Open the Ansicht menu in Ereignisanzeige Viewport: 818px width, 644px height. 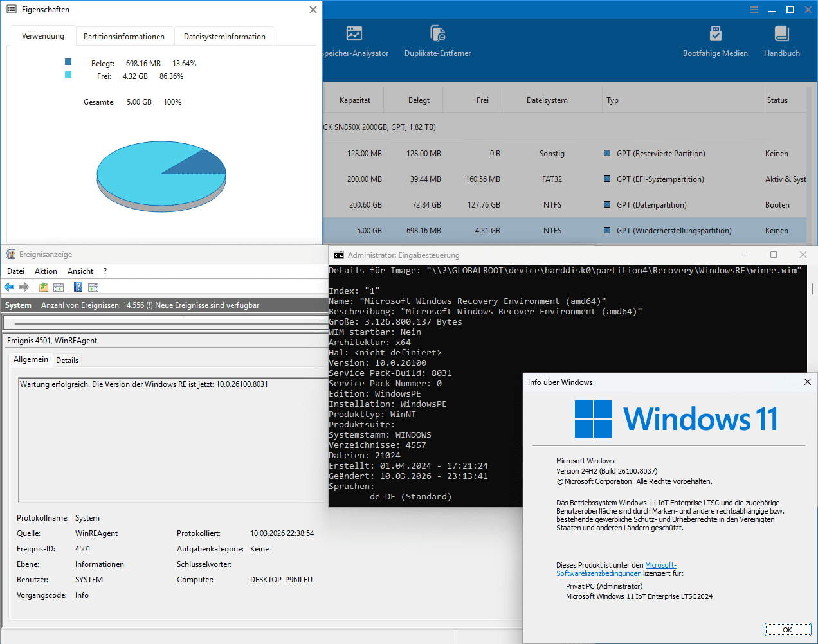coord(80,271)
